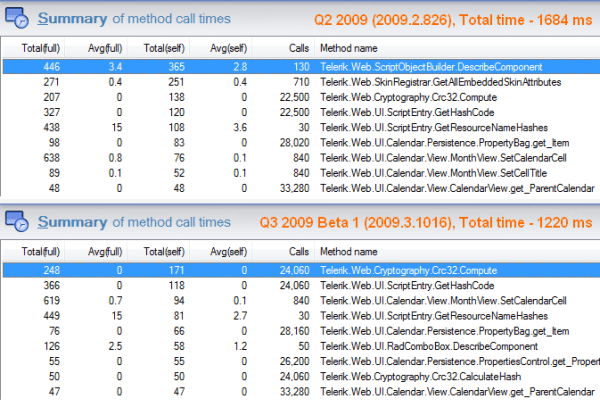Select the Crc32.CalculateHash row
The image size is (600, 407).
(302, 376)
